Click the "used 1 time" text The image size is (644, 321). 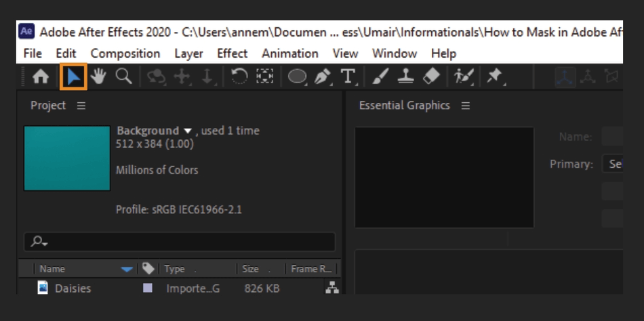click(230, 131)
